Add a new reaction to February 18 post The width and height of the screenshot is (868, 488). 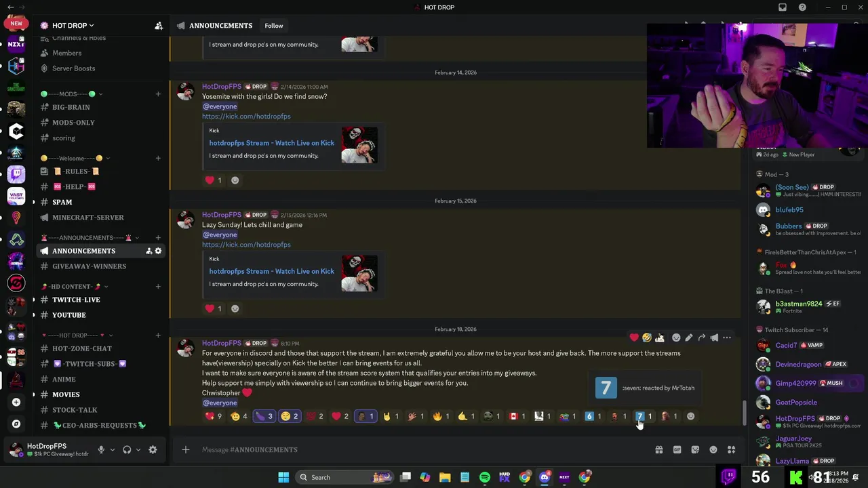[x=690, y=416]
